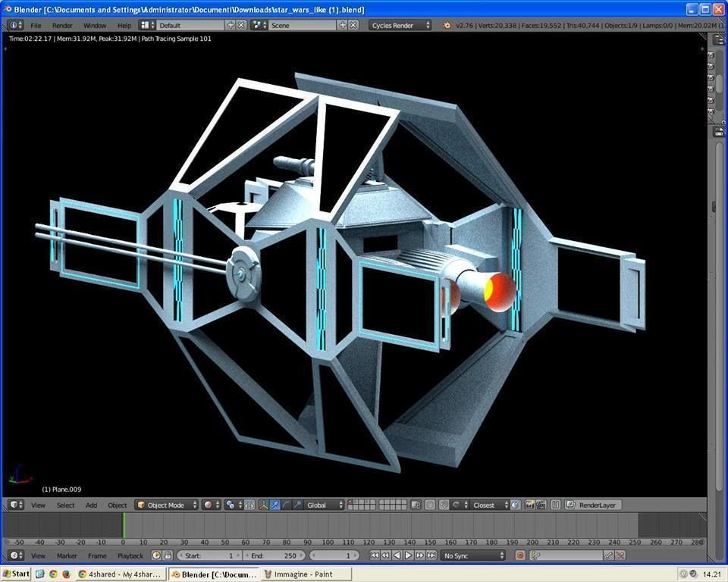Click the Scene name field
The image size is (728, 582).
pos(303,25)
